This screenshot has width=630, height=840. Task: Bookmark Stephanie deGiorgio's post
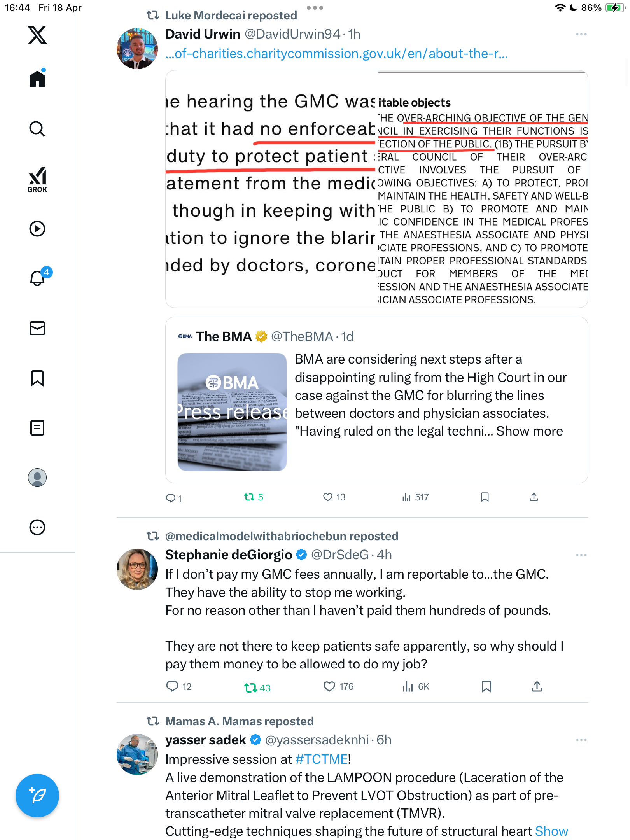click(486, 687)
